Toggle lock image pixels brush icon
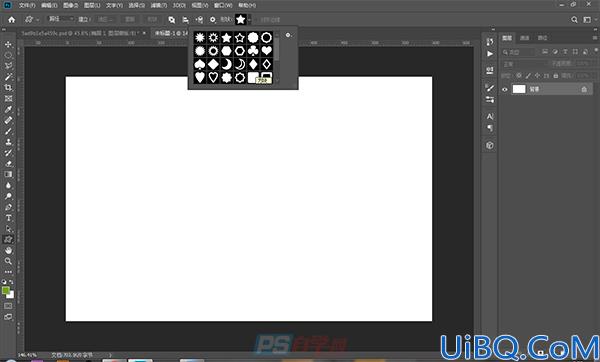 coord(528,76)
